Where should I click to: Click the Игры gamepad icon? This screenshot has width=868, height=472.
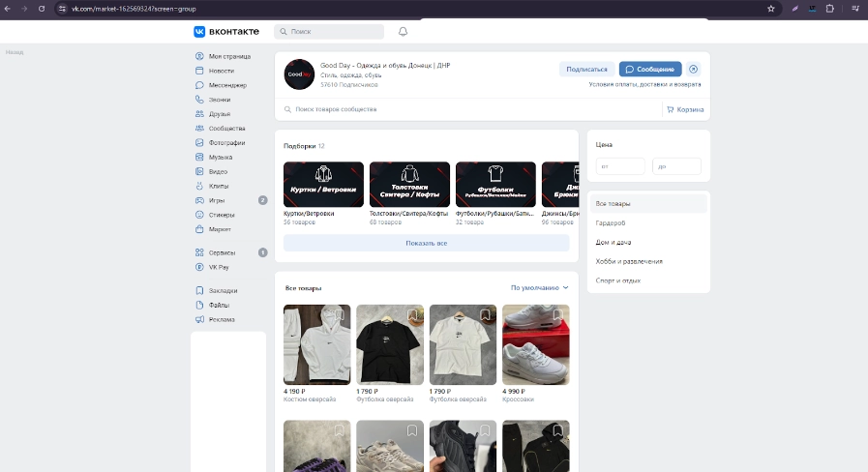[199, 200]
